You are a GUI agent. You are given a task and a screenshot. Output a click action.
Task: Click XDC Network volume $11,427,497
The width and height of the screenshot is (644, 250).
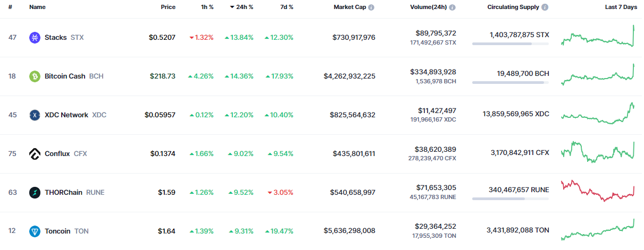click(437, 110)
